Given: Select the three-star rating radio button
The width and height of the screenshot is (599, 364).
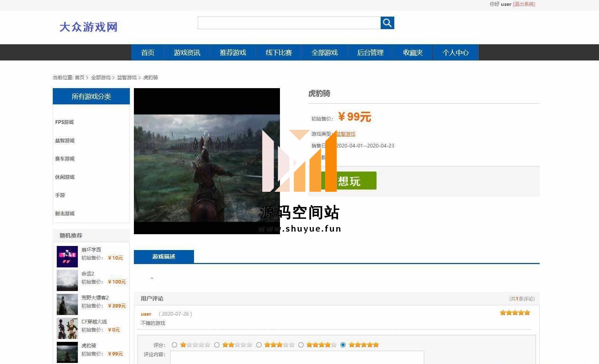Looking at the screenshot, I should point(259,345).
